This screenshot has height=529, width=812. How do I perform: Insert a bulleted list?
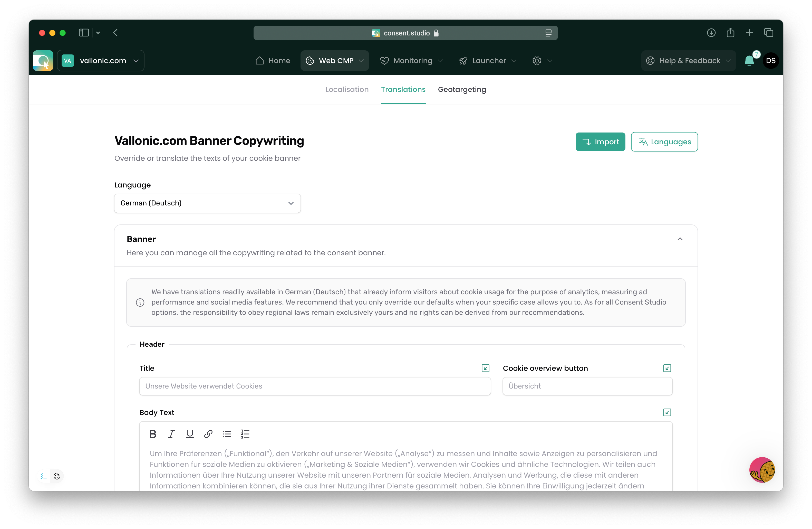point(227,434)
